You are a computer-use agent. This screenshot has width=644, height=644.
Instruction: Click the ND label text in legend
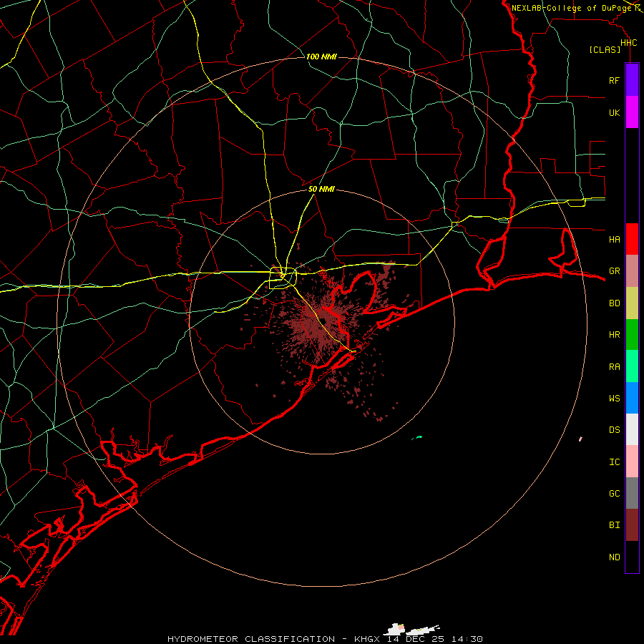(614, 557)
